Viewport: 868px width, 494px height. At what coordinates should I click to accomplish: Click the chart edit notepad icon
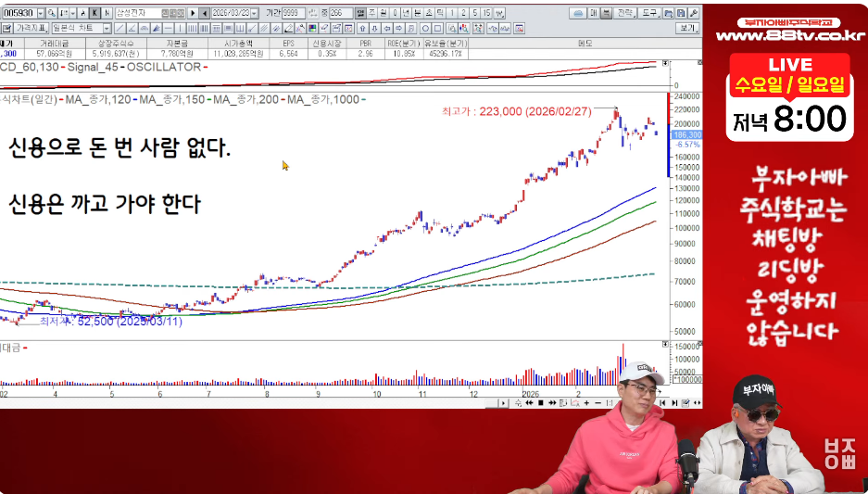(7, 28)
